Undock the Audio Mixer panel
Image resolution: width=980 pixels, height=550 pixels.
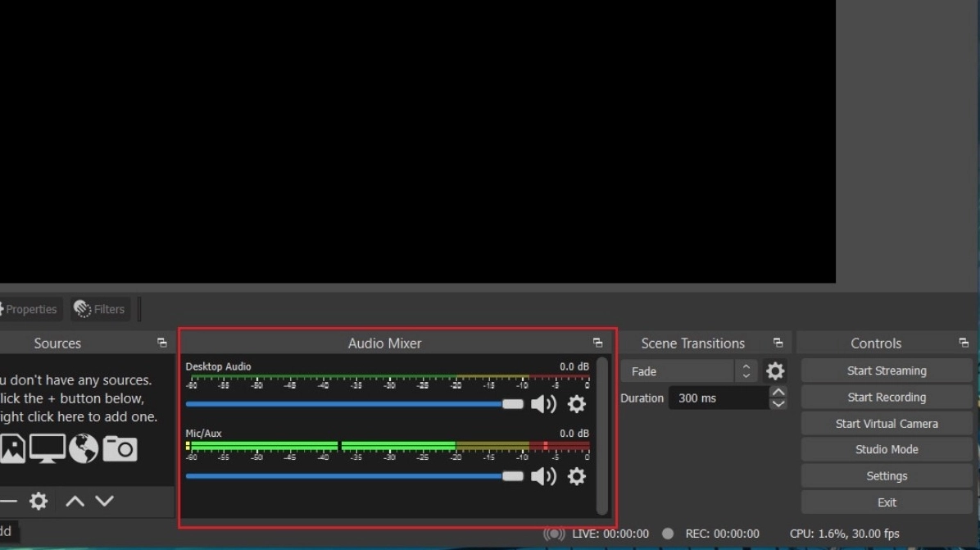[597, 343]
